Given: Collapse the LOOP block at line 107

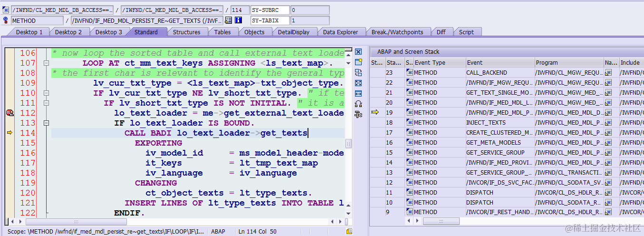Looking at the screenshot, I should coord(46,63).
